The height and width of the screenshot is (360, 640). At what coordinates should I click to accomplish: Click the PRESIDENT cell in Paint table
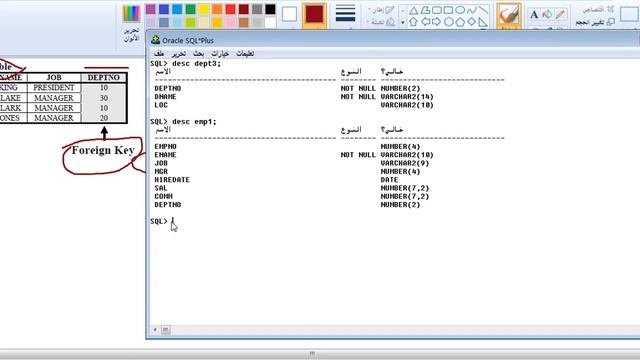(54, 88)
